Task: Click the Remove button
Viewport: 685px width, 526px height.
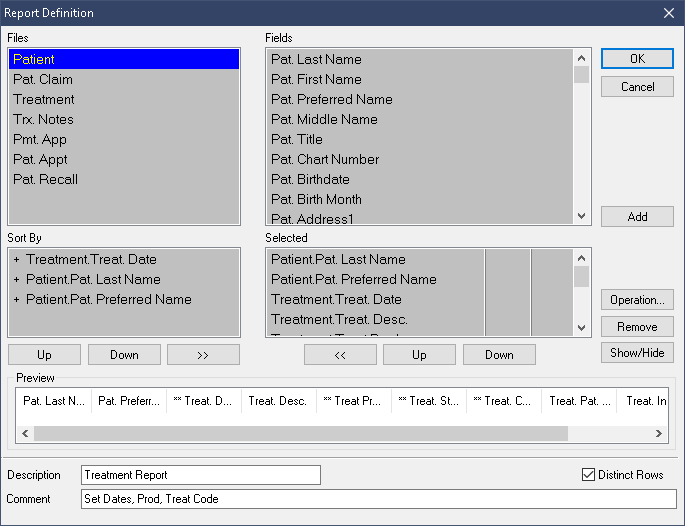Action: tap(637, 327)
